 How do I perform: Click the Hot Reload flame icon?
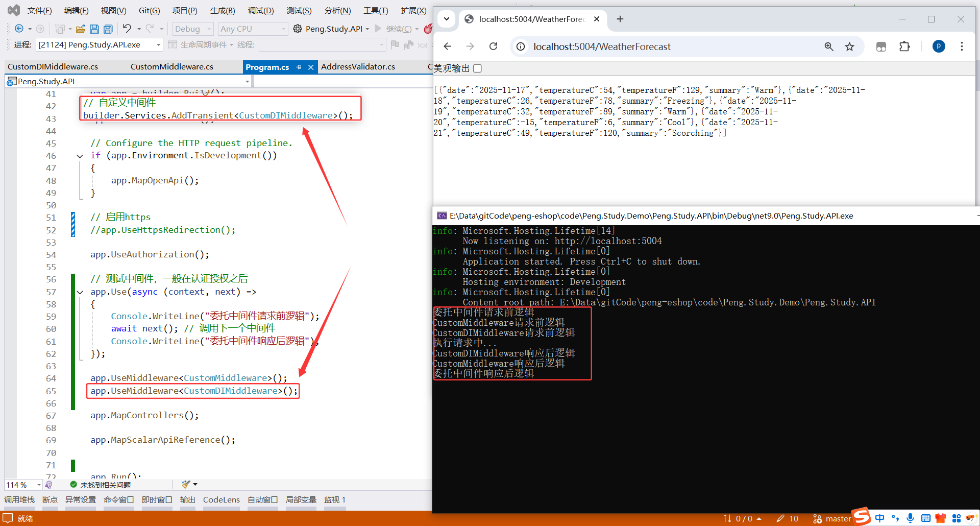[428, 29]
